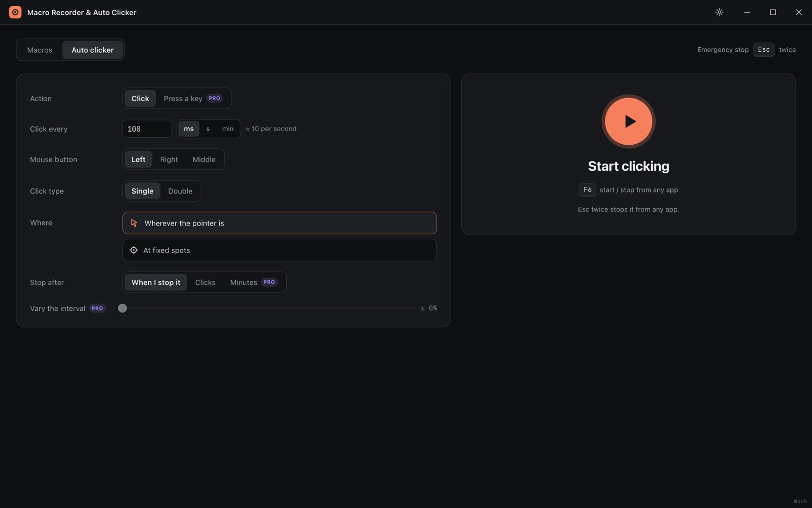Click the '± 0%' interval variation value
This screenshot has width=812, height=508.
(429, 308)
